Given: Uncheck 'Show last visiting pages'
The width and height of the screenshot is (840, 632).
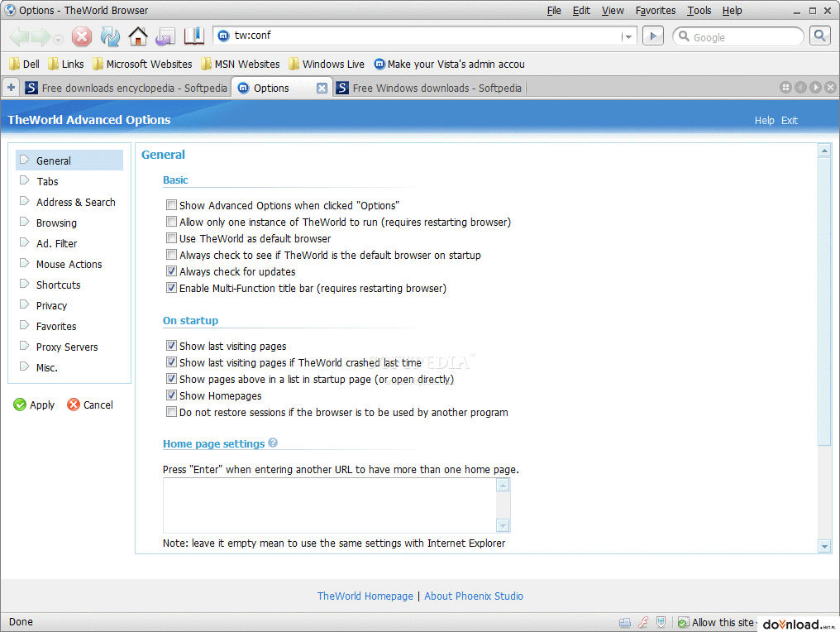Looking at the screenshot, I should [x=171, y=346].
